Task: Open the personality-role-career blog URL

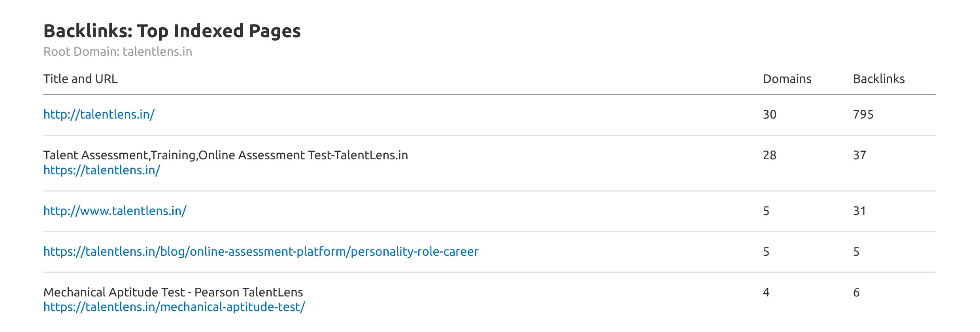Action: click(x=261, y=252)
